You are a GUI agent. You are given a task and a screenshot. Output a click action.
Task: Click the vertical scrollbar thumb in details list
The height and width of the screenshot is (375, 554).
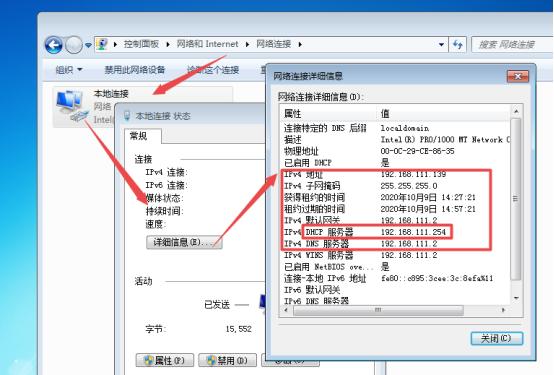click(x=516, y=199)
